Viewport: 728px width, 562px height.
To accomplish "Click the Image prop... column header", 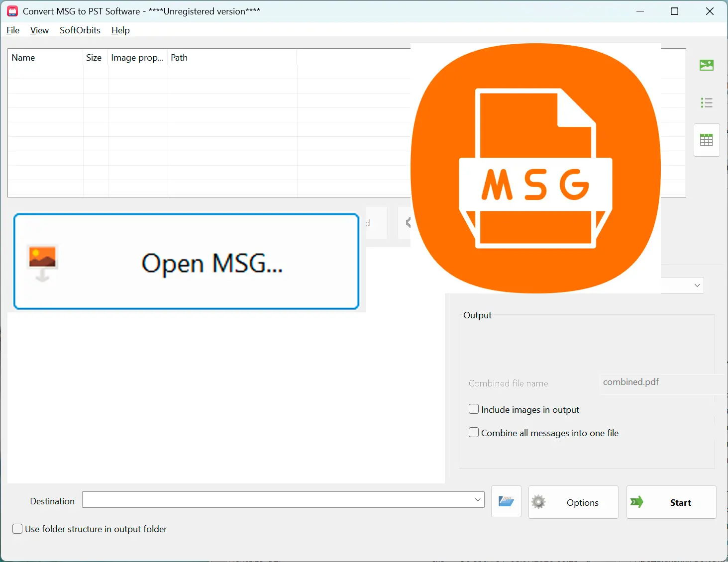I will pos(138,58).
